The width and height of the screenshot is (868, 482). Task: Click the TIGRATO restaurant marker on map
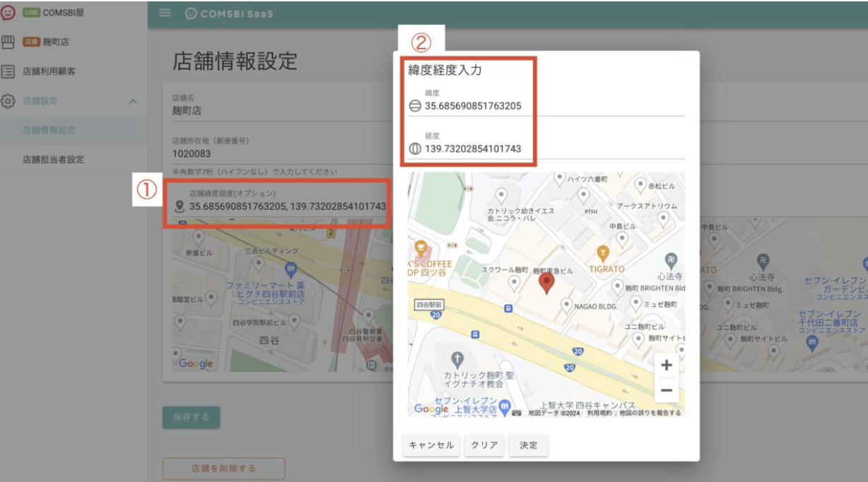(x=602, y=253)
